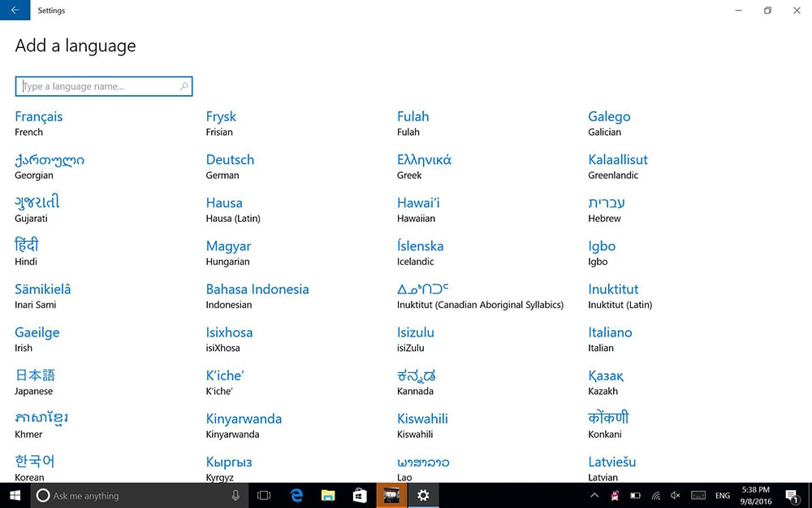The height and width of the screenshot is (508, 812).
Task: Click the Cortana microphone icon
Action: click(x=235, y=495)
